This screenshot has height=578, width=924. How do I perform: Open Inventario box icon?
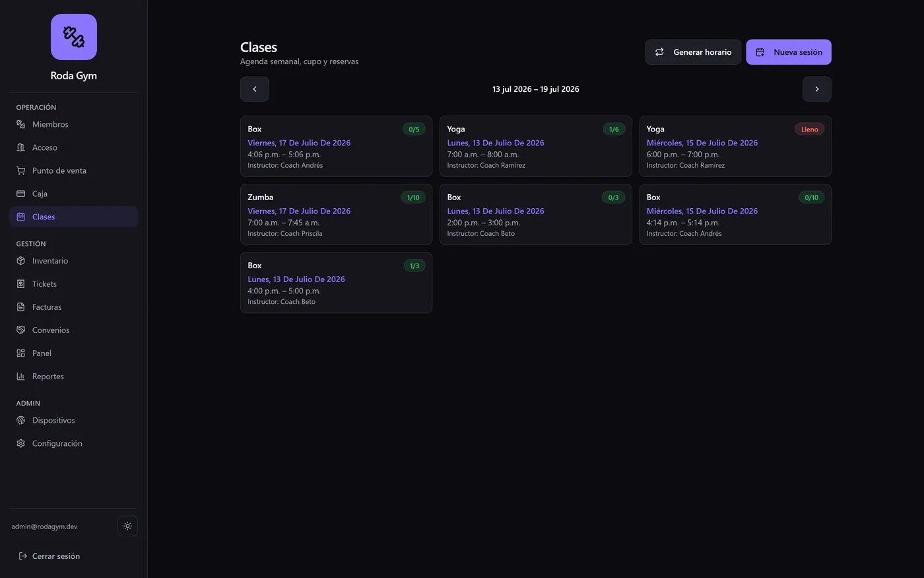coord(20,261)
